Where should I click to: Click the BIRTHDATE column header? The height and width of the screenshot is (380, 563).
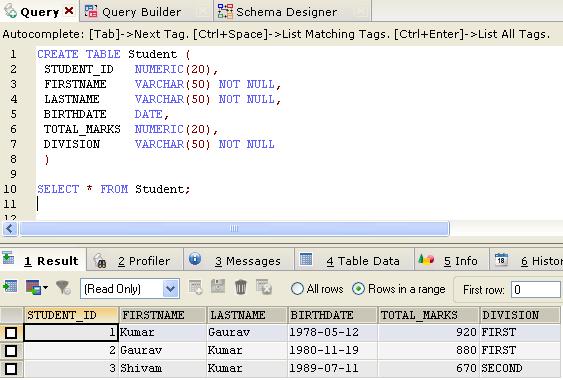pos(332,315)
